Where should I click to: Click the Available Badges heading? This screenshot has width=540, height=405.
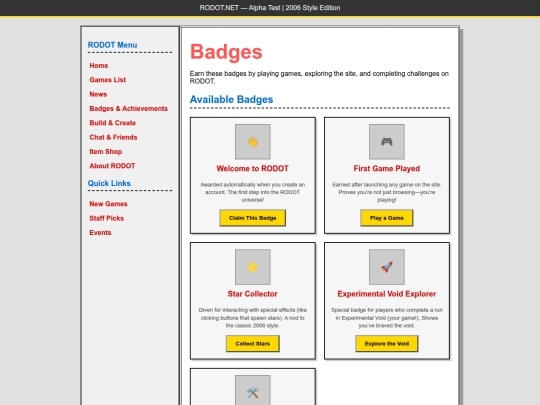[x=231, y=100]
